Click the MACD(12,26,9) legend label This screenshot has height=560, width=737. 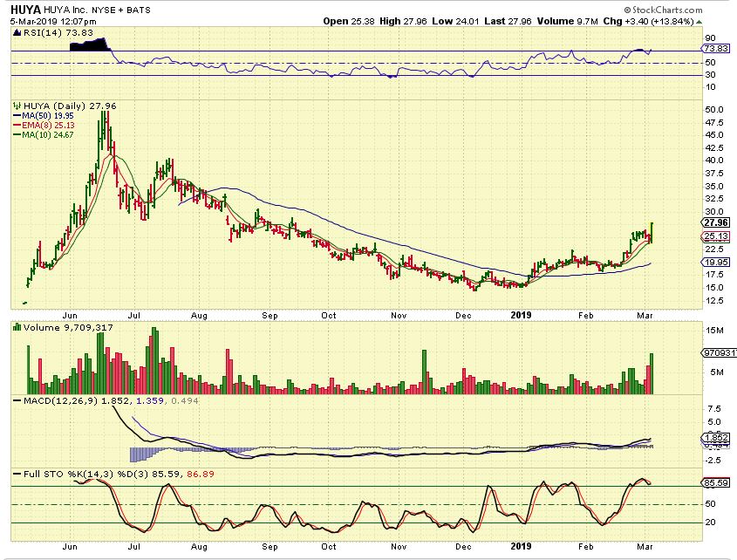tap(61, 400)
